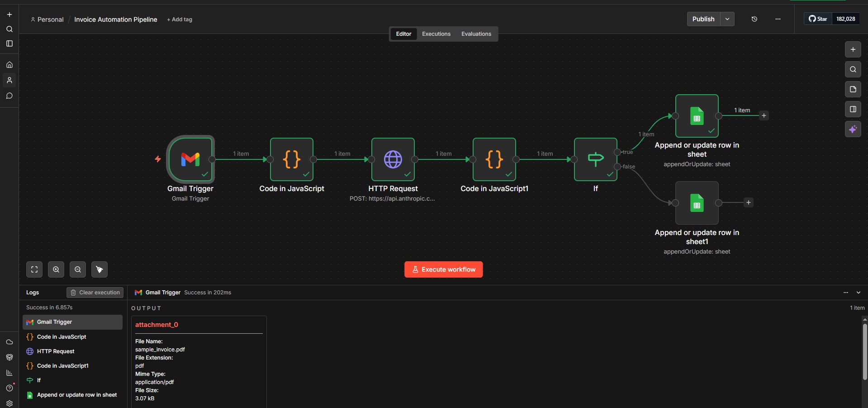Viewport: 868px width, 408px height.
Task: Create a new workflow with the plus icon
Action: pyautogui.click(x=9, y=14)
